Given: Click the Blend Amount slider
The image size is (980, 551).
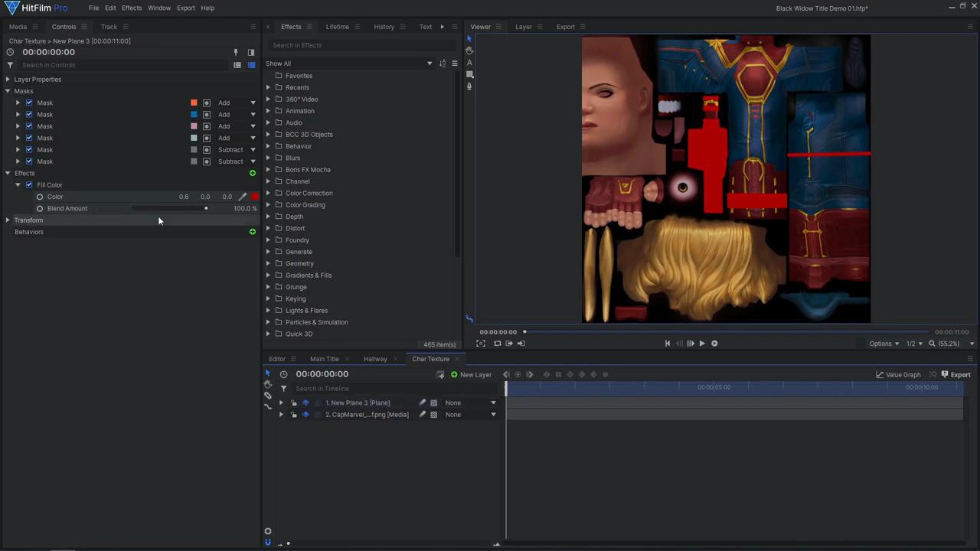Looking at the screenshot, I should [169, 208].
